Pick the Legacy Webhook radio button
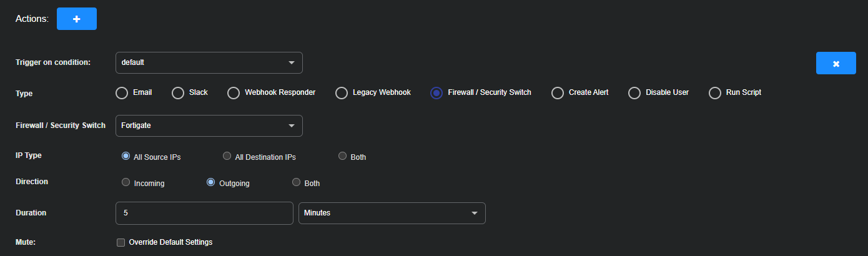The width and height of the screenshot is (868, 256). click(342, 93)
